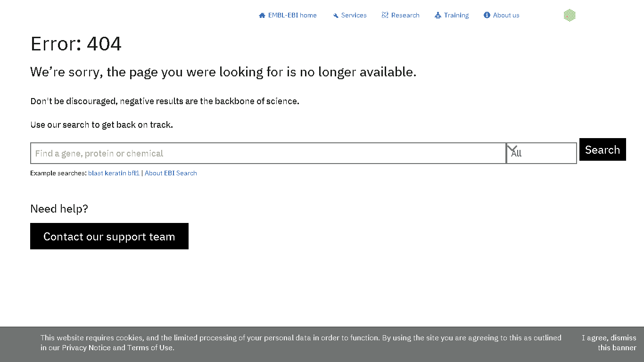Click the wrench icon next to Services
This screenshot has width=644, height=362.
pos(336,16)
